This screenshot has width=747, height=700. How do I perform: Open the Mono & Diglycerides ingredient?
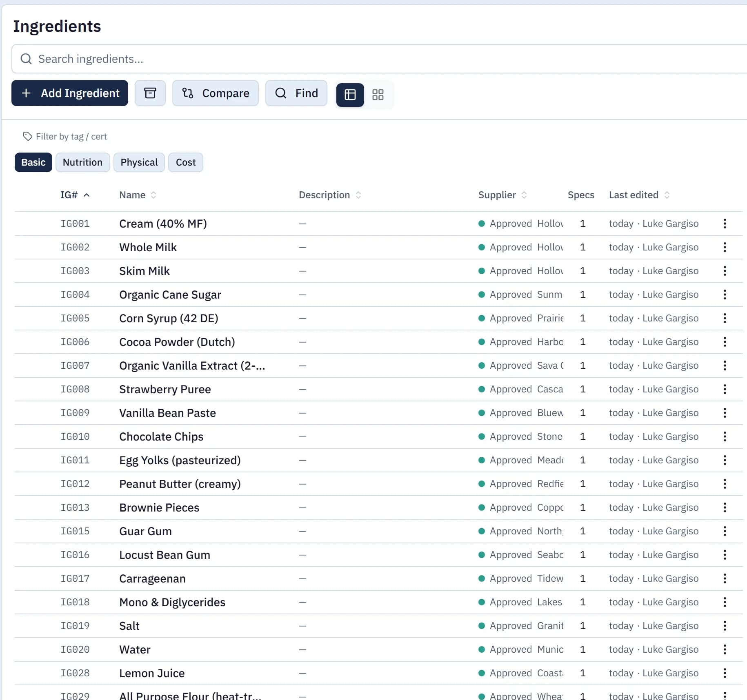click(172, 602)
